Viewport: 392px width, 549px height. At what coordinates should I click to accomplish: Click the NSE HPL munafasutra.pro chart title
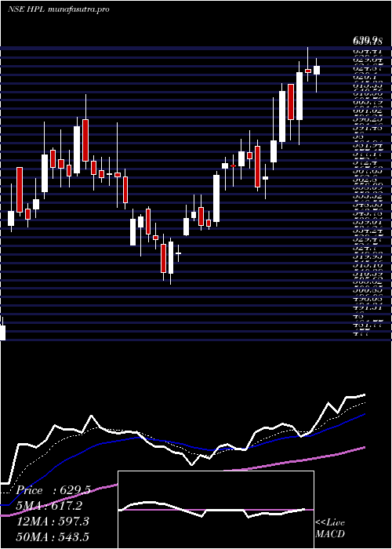pyautogui.click(x=59, y=9)
